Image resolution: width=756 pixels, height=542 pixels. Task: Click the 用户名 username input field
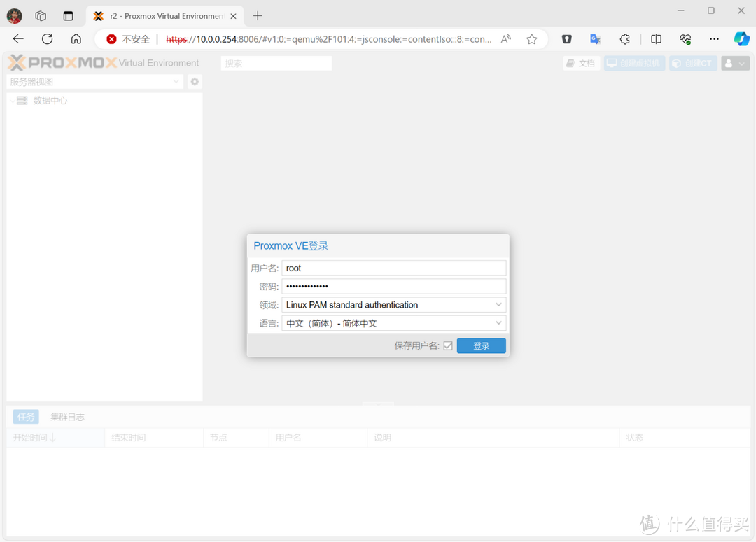(393, 268)
